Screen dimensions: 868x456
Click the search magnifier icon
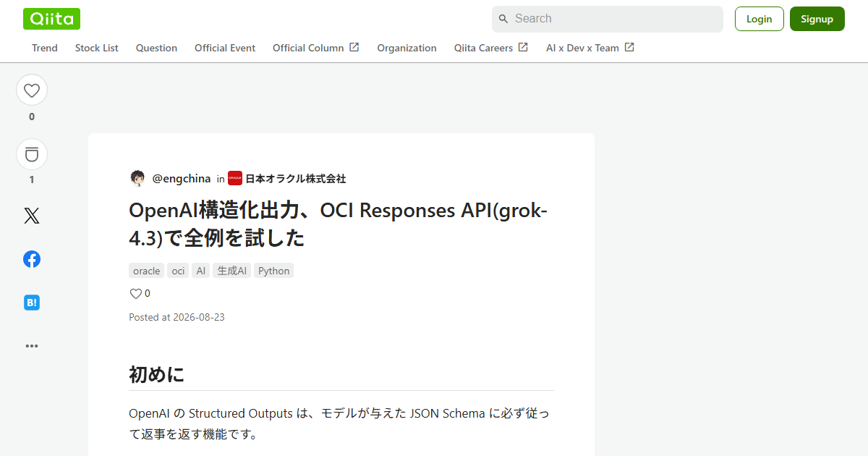tap(503, 19)
